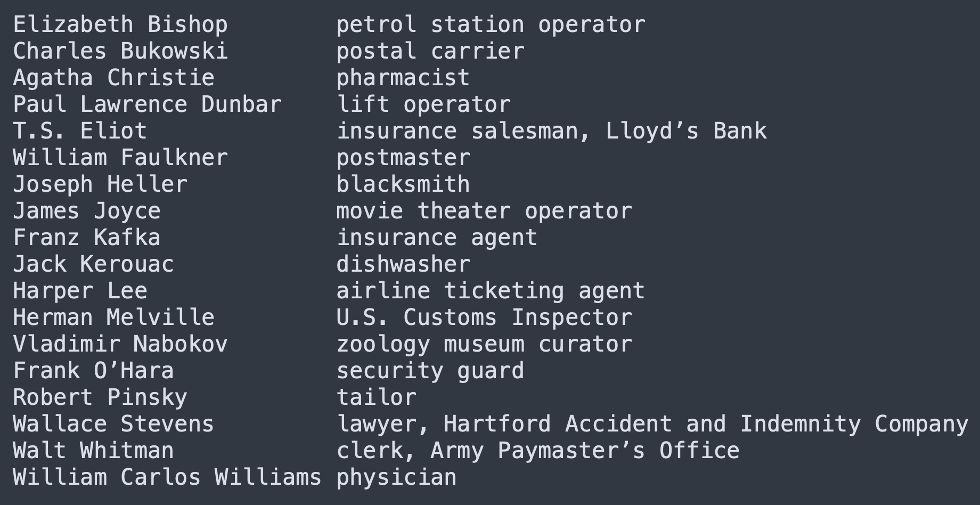The width and height of the screenshot is (980, 505).
Task: Click the name William Carlos Williams
Action: coord(167,477)
